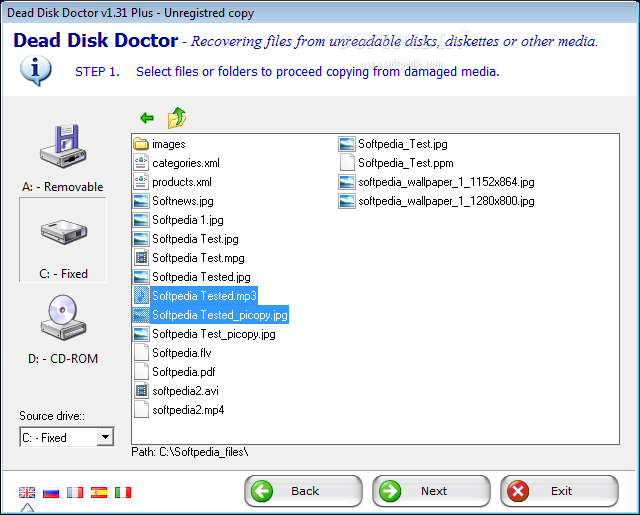This screenshot has width=640, height=515.
Task: Select file name Softpedia Test.mpg
Action: [198, 258]
